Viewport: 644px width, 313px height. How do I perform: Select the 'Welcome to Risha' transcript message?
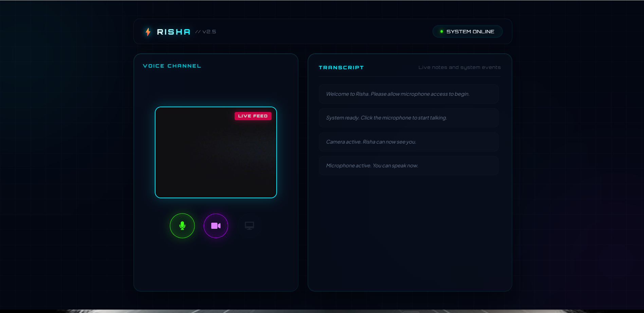click(409, 94)
